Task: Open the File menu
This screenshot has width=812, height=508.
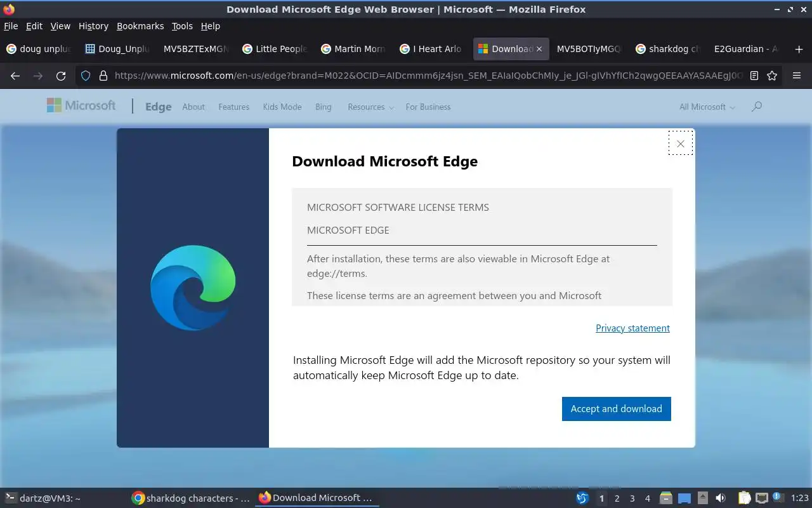Action: [x=11, y=26]
